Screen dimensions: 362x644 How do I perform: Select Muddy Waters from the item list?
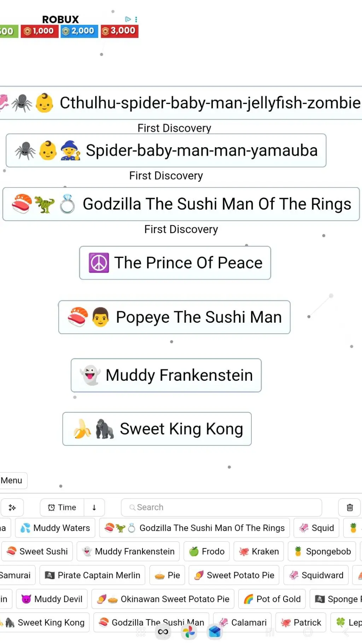click(x=56, y=528)
